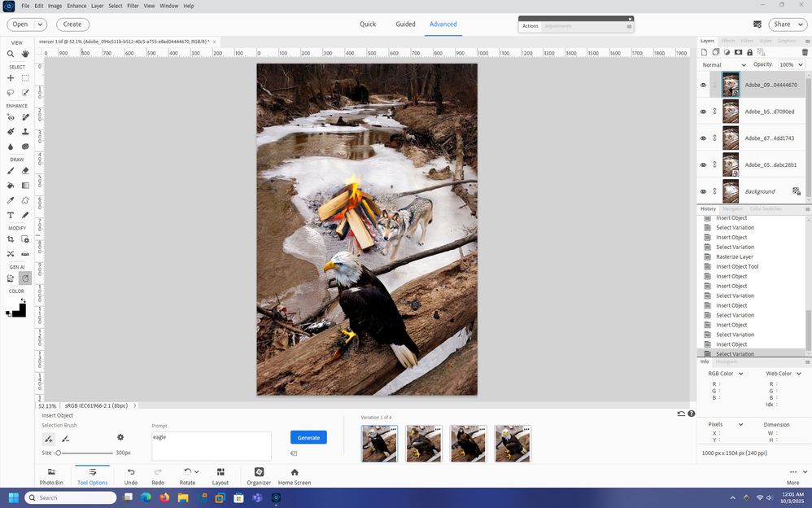The image size is (812, 508).
Task: Add a layer mask
Action: coord(738,52)
